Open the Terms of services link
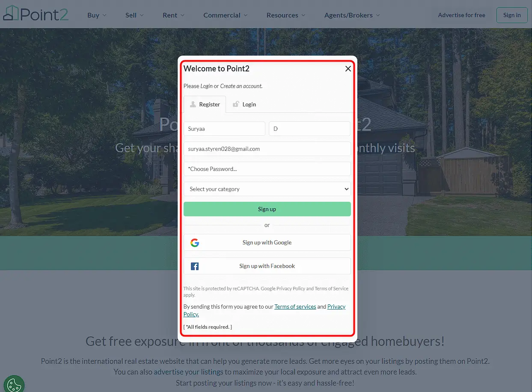Image resolution: width=532 pixels, height=392 pixels. point(295,307)
